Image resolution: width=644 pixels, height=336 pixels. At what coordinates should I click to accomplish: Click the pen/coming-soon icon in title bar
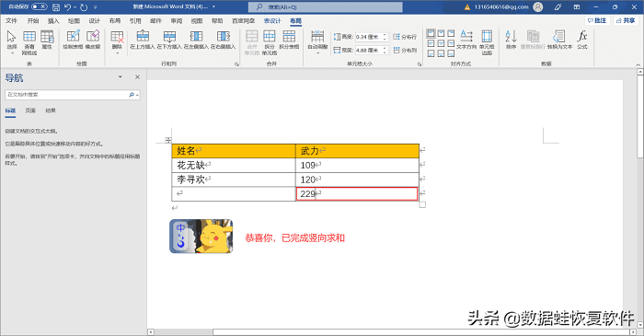(x=558, y=7)
